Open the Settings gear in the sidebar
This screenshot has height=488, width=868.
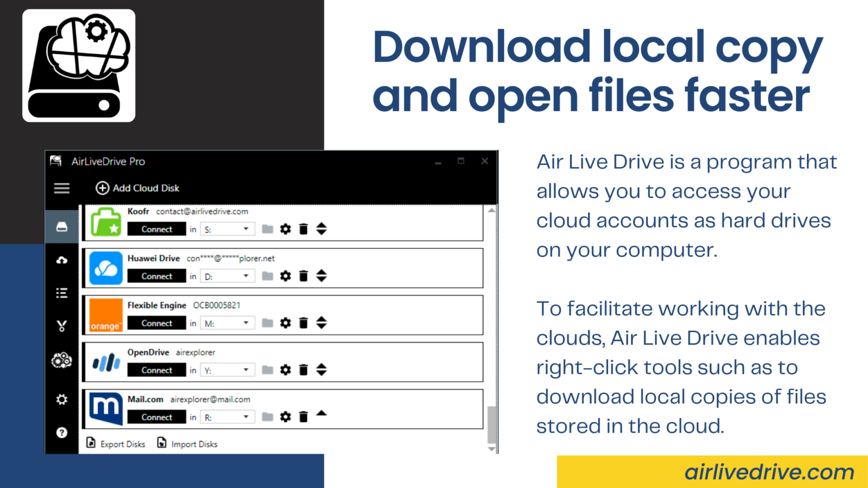[61, 399]
